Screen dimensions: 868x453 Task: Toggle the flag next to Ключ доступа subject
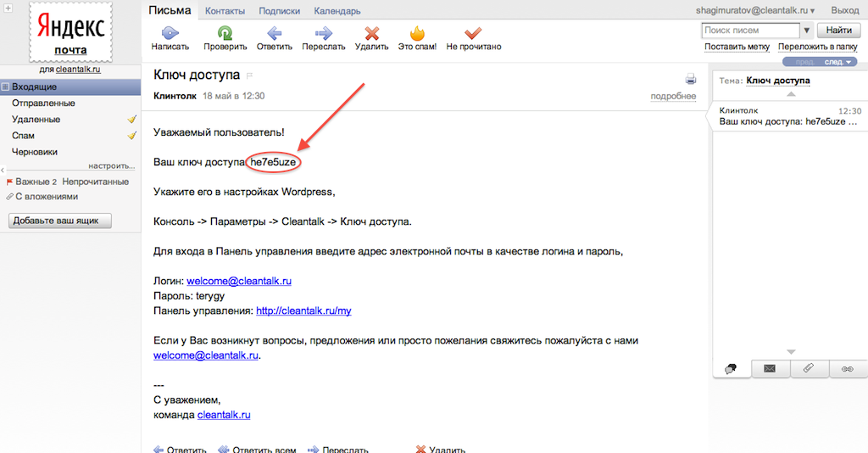[250, 76]
